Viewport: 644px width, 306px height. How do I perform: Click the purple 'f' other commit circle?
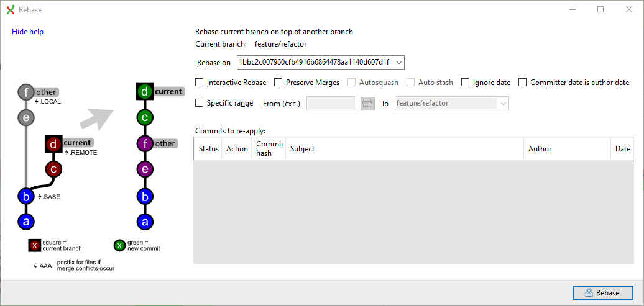[x=145, y=143]
